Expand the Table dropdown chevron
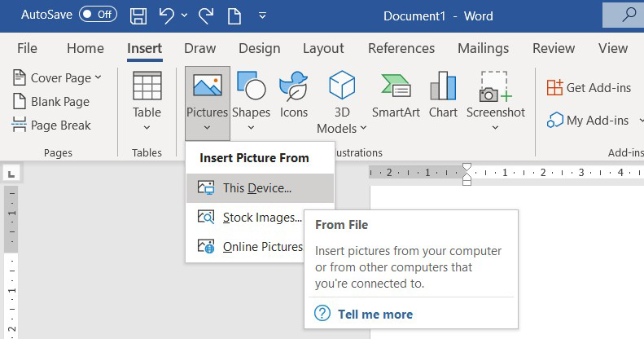This screenshot has height=339, width=644. click(x=147, y=128)
